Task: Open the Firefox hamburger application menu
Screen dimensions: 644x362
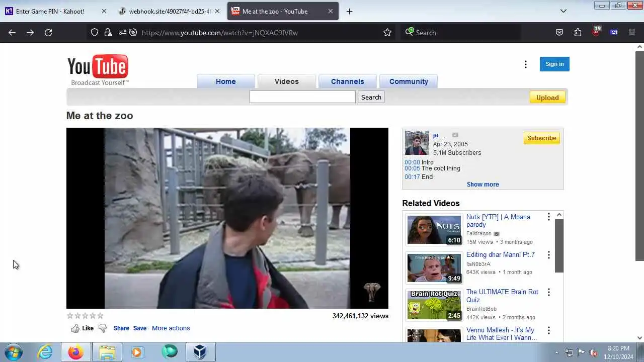Action: (632, 33)
